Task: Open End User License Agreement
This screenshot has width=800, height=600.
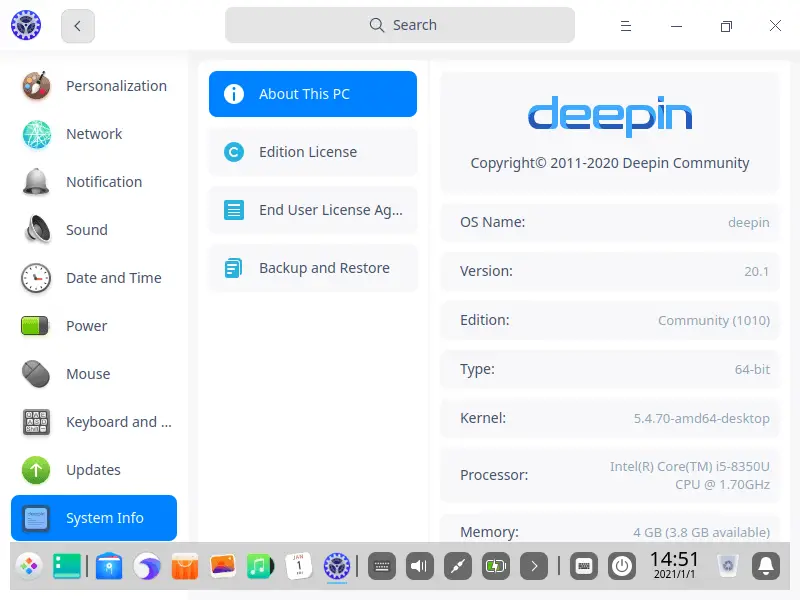Action: 313,210
